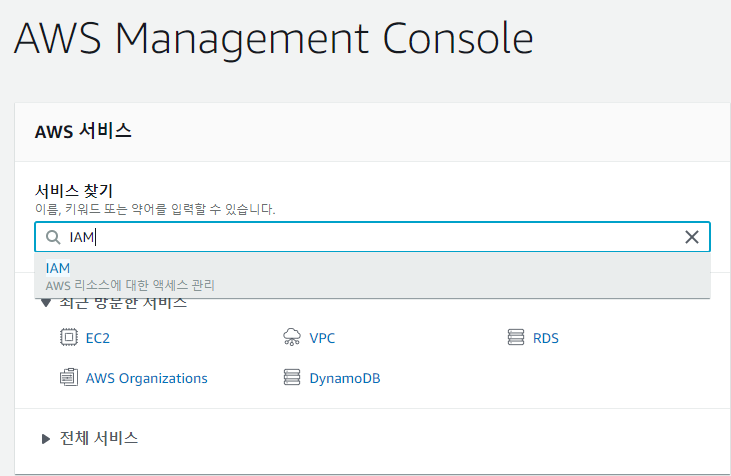Click the EC2 chip icon
The height and width of the screenshot is (476, 731).
point(69,337)
